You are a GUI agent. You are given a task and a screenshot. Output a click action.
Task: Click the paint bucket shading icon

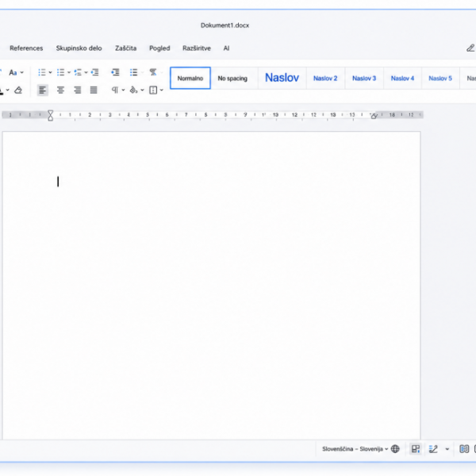(133, 90)
